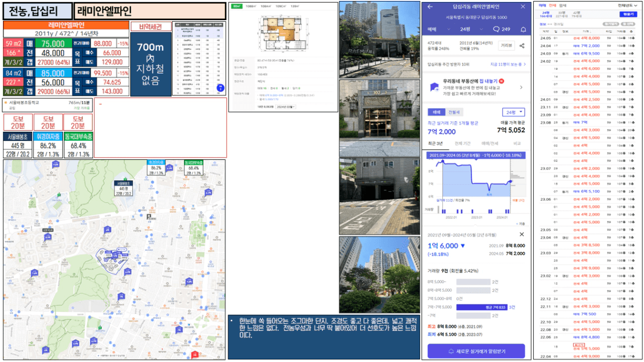The height and width of the screenshot is (362, 644).
Task: Select the 33평 227세대 size filter
Action: click(x=561, y=14)
